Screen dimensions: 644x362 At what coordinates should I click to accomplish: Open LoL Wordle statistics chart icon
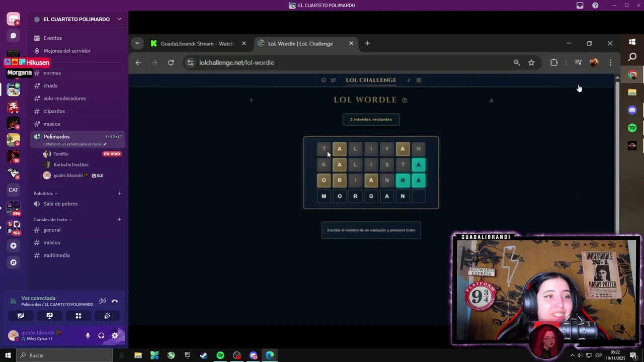[x=491, y=100]
